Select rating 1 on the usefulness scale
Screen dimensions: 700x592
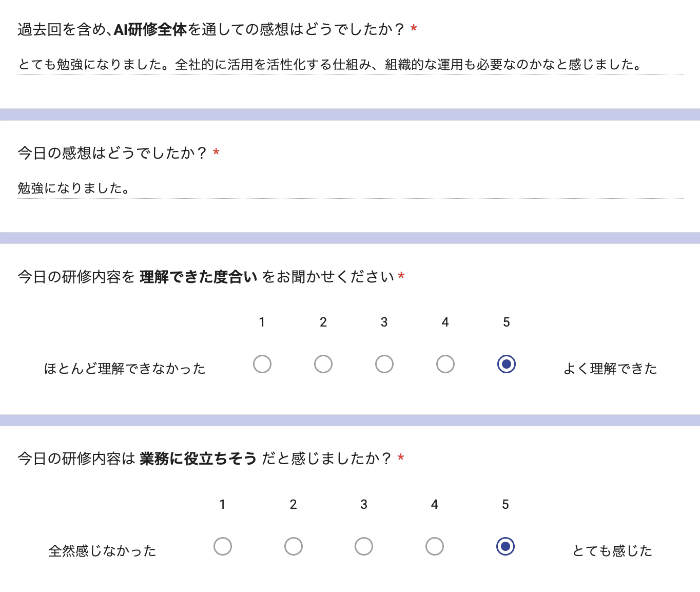coord(223,546)
